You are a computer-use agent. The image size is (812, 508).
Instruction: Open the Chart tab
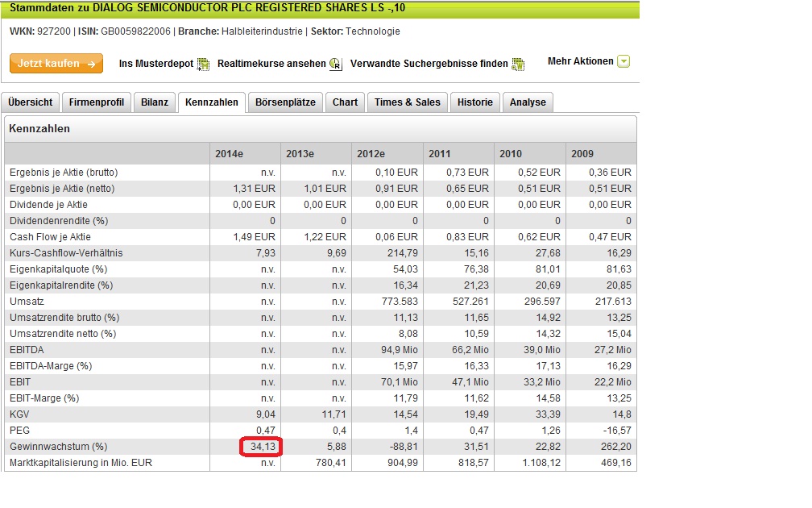point(345,102)
